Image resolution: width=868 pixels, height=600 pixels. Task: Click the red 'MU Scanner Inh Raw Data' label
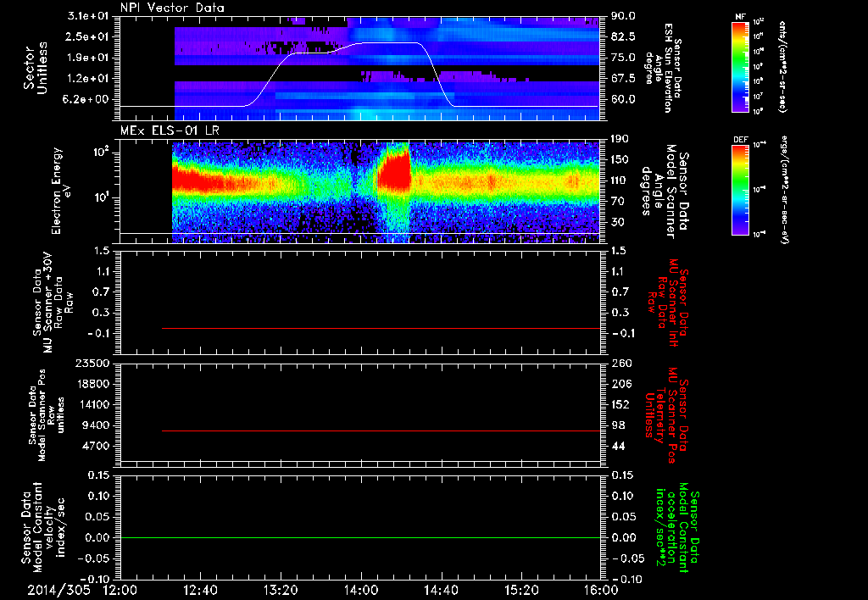667,303
